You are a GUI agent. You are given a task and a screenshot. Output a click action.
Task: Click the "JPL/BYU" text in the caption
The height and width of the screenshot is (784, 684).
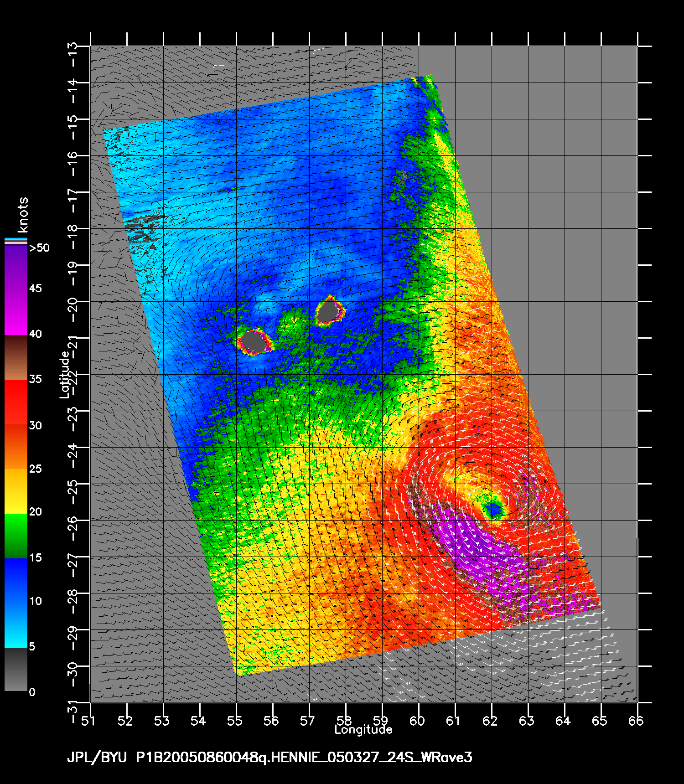click(97, 758)
